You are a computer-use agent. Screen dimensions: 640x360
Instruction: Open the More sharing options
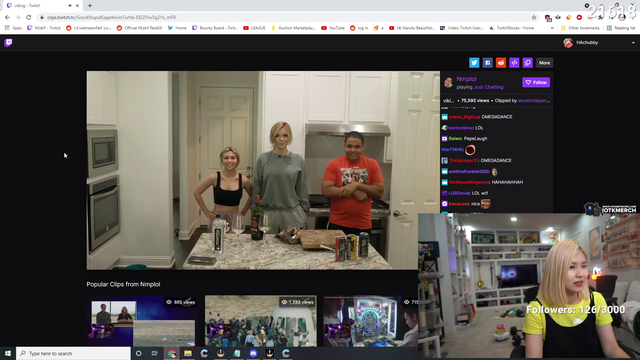[x=544, y=63]
